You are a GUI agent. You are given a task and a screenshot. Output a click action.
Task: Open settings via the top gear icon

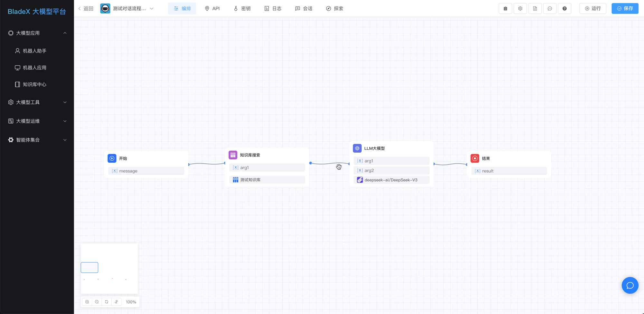coord(520,9)
